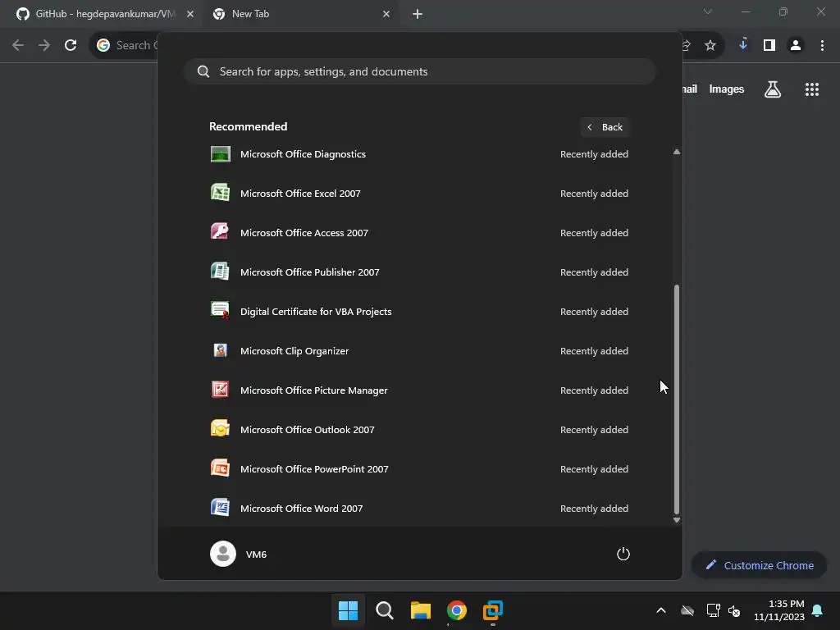Toggle Chrome side panel

[x=769, y=46]
